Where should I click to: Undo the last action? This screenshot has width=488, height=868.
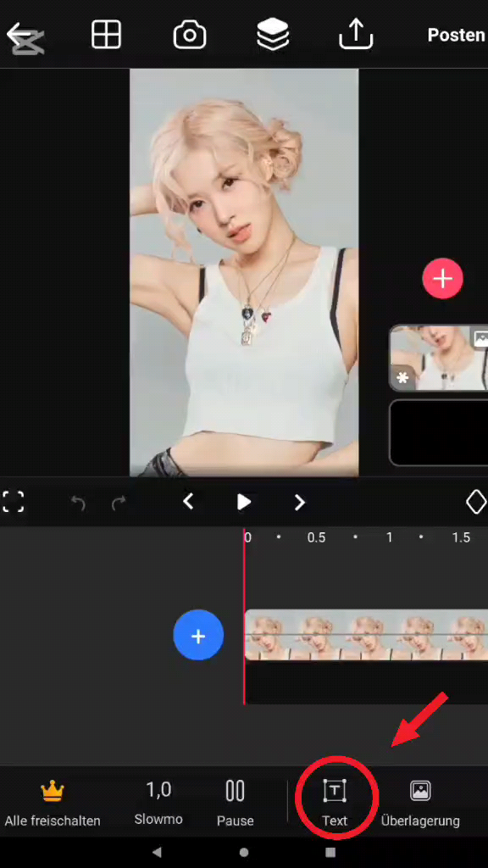pos(78,503)
